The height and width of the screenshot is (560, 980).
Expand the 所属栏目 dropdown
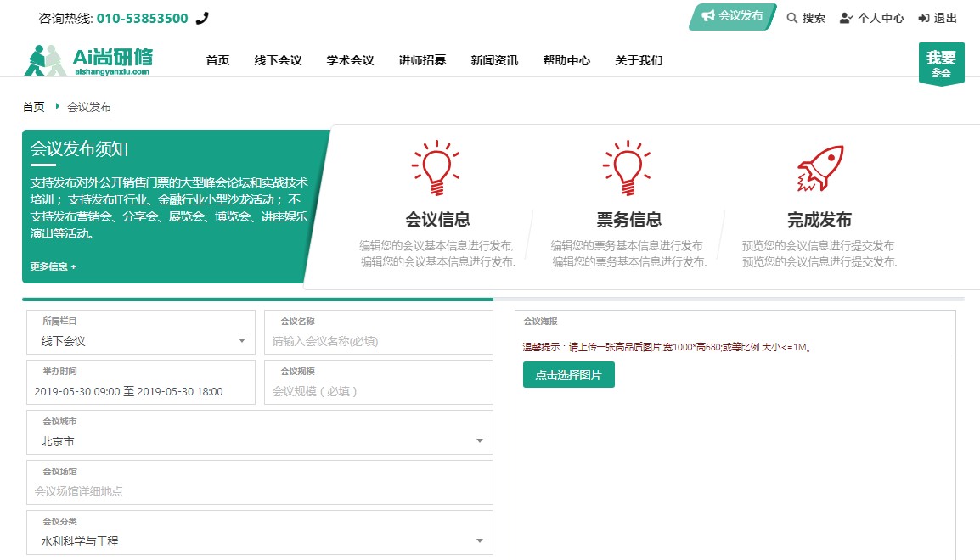tap(141, 341)
